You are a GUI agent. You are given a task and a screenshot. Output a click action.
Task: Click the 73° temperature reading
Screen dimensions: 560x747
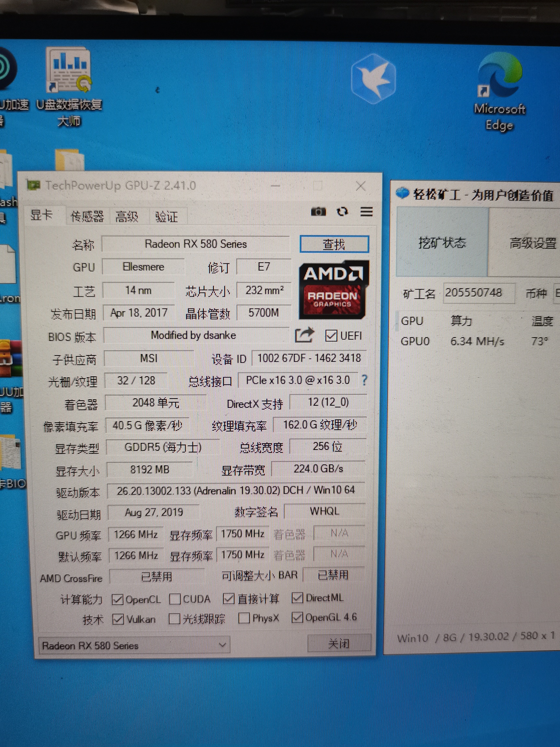coord(540,341)
